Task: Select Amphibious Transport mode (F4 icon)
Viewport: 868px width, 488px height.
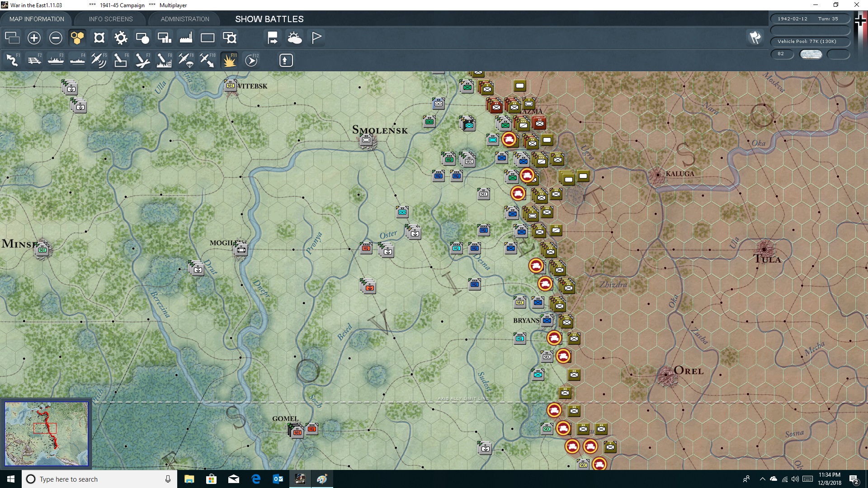Action: 78,60
